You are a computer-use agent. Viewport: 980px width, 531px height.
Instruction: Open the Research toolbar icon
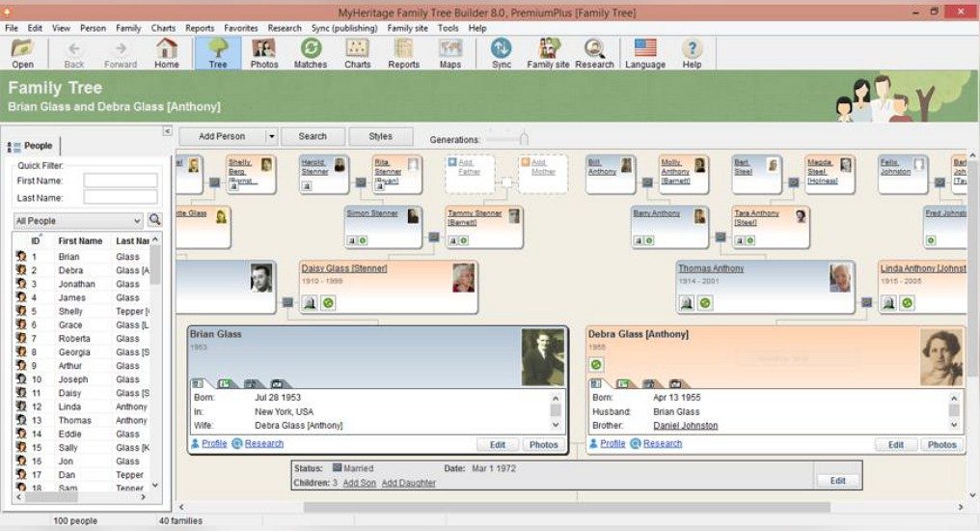click(594, 53)
